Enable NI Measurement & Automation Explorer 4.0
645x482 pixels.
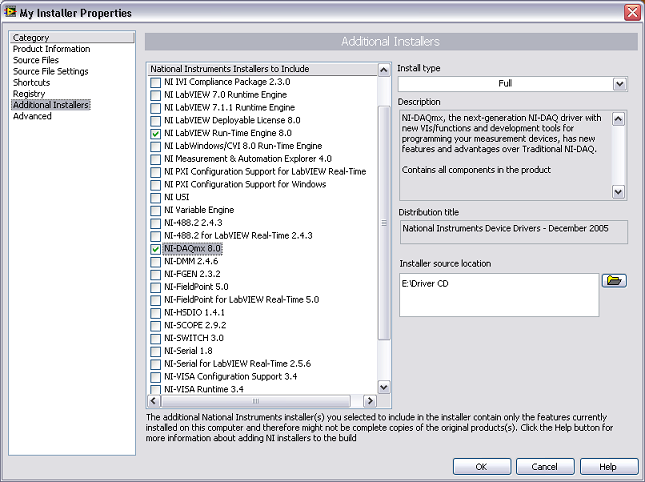(155, 159)
